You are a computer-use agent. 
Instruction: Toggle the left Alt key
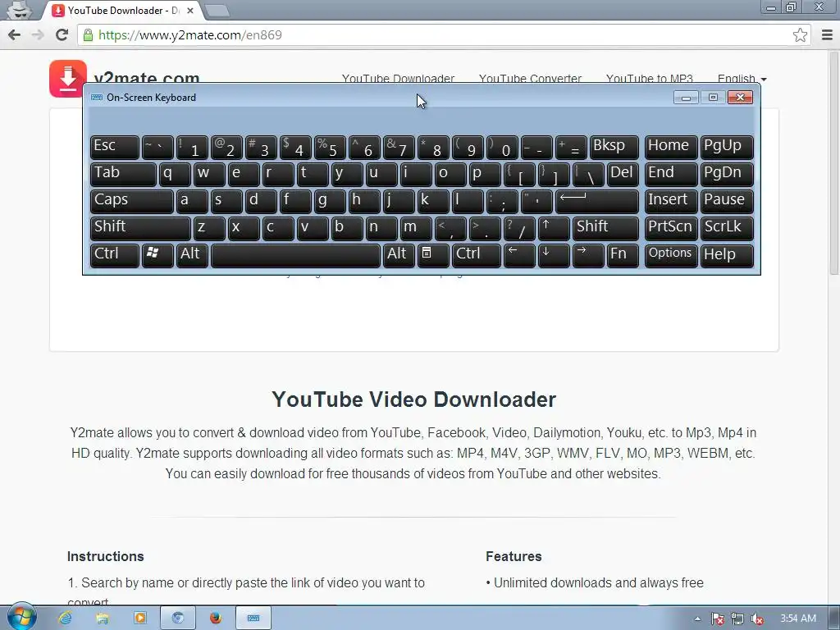click(x=192, y=255)
